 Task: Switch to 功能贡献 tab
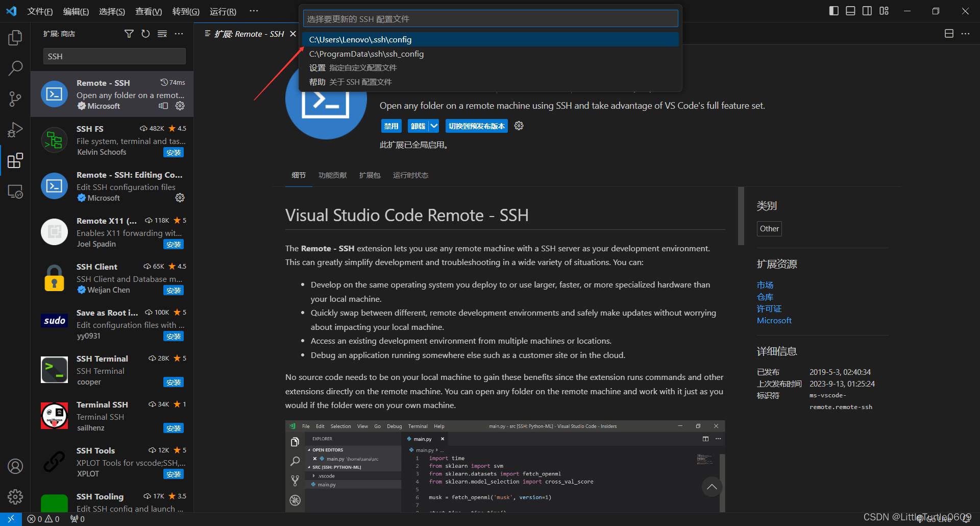click(x=332, y=175)
